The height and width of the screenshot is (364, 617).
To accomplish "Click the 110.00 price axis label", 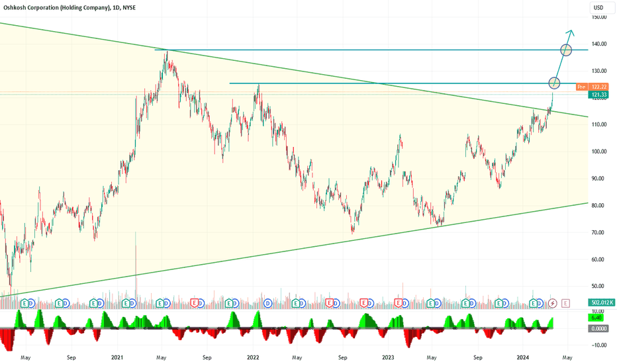I will [598, 124].
